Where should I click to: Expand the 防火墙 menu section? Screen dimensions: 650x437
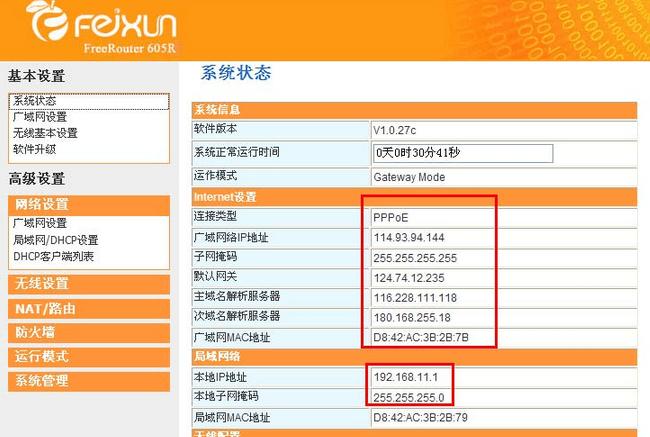point(89,333)
